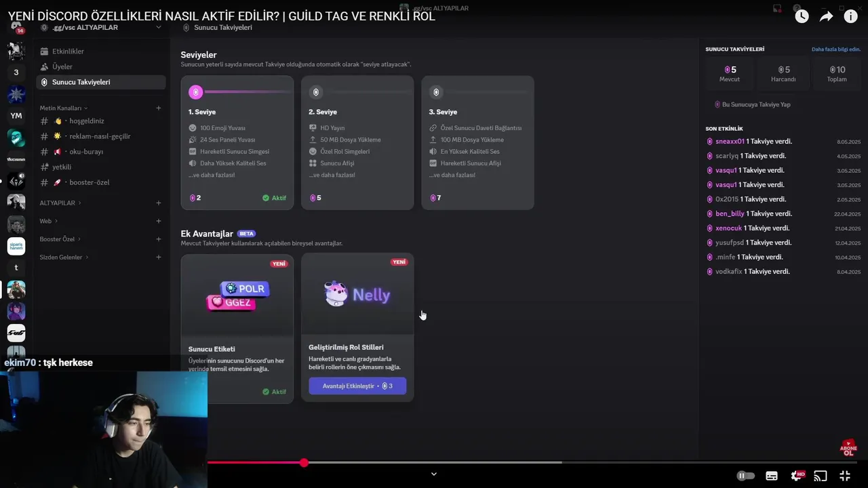Viewport: 868px width, 488px height.
Task: Open the .gg/vsc ALTYAPILAR server dropdown
Action: pyautogui.click(x=102, y=27)
